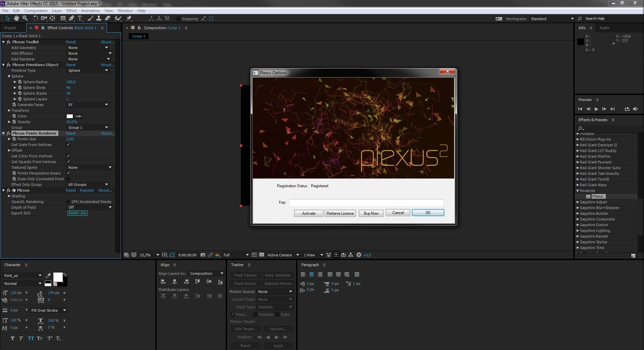This screenshot has width=644, height=350.
Task: Open the Effect menu
Action: (71, 11)
